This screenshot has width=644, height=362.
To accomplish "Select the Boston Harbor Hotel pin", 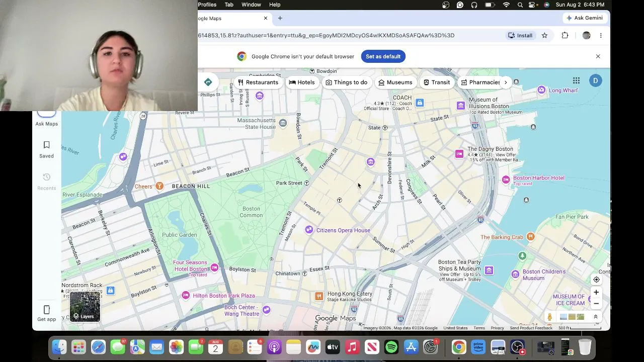I will [x=506, y=179].
